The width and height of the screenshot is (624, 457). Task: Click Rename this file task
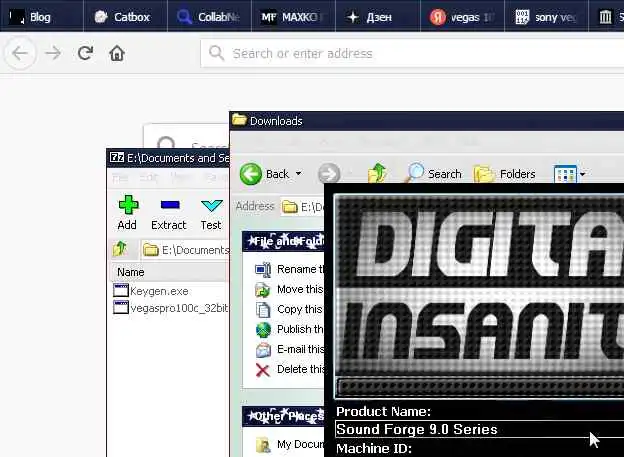tap(290, 270)
